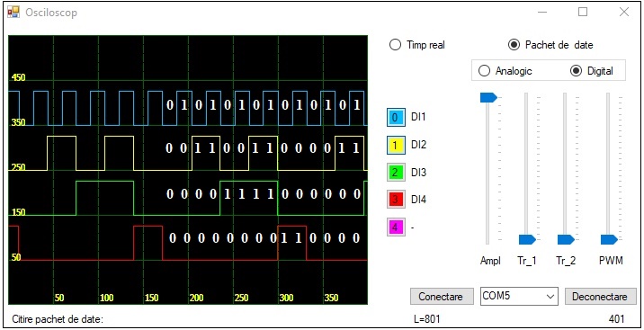Image resolution: width=644 pixels, height=330 pixels.
Task: Select the Pachet de date option
Action: pyautogui.click(x=550, y=45)
